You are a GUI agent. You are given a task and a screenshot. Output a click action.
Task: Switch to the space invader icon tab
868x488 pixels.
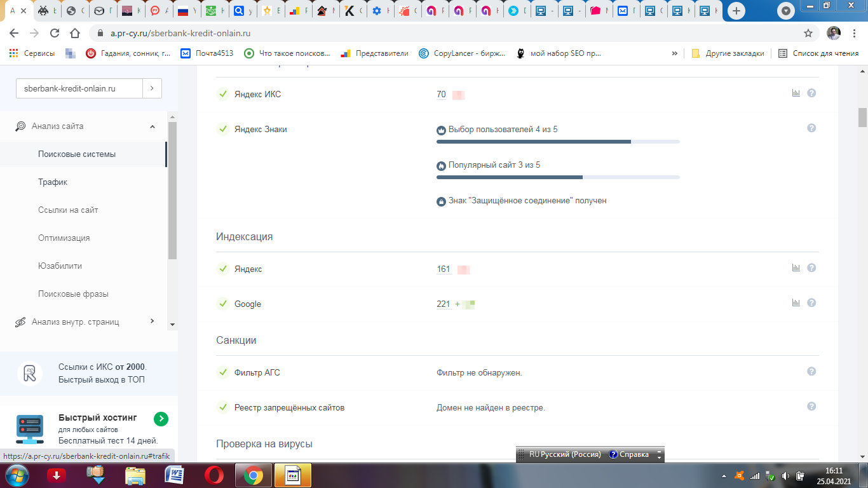[x=43, y=11]
